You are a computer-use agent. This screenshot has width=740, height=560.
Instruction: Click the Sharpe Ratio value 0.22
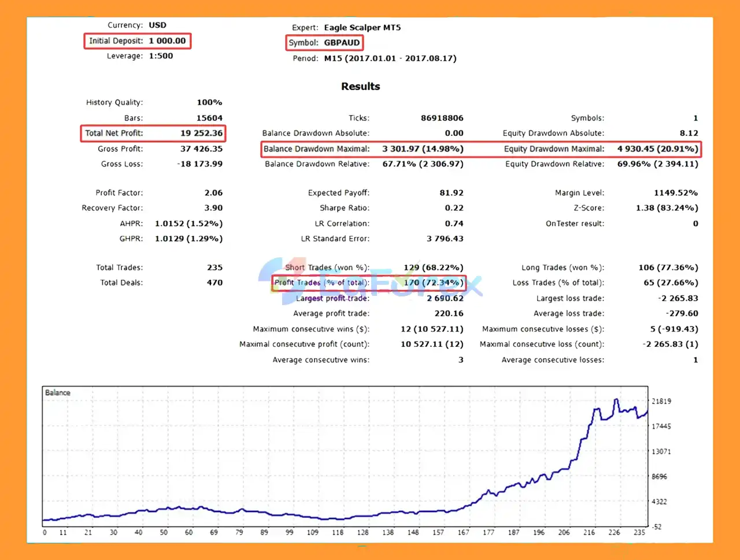(454, 208)
